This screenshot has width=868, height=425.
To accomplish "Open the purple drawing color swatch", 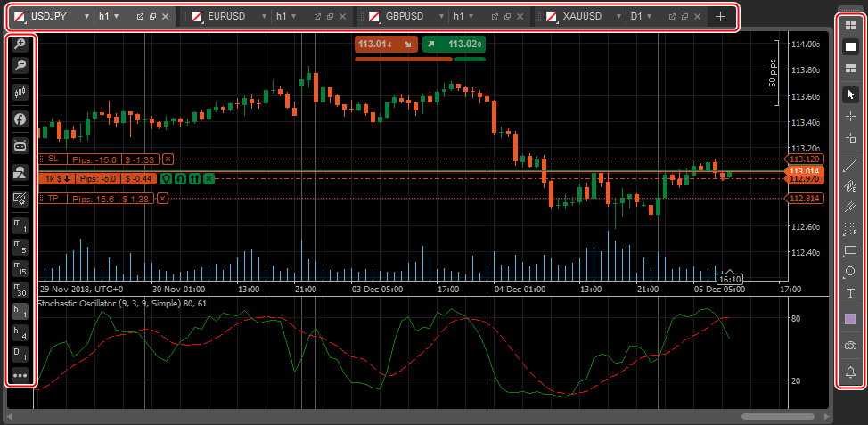I will (x=849, y=319).
